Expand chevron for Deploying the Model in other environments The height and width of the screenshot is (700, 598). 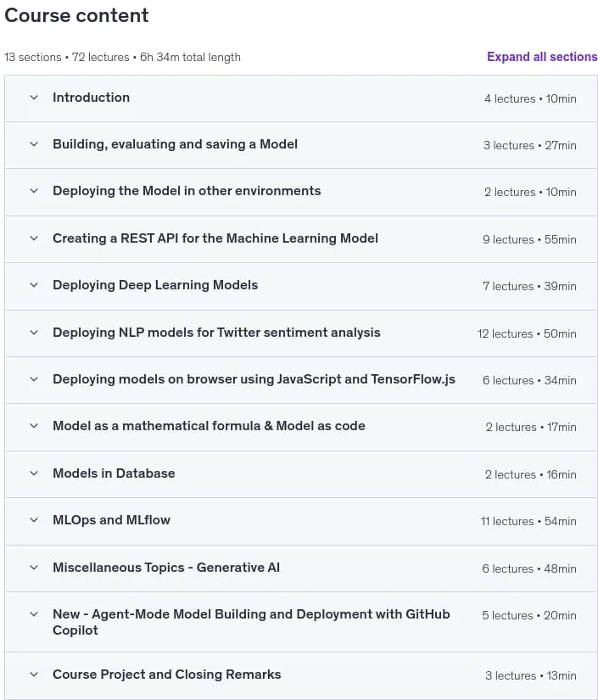tap(34, 191)
